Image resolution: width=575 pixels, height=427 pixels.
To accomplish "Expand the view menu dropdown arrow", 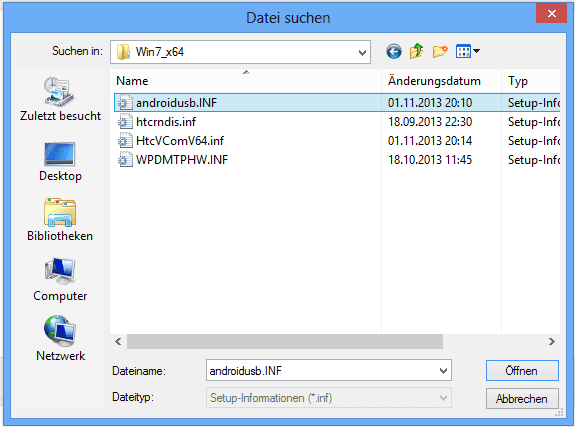I will 476,51.
